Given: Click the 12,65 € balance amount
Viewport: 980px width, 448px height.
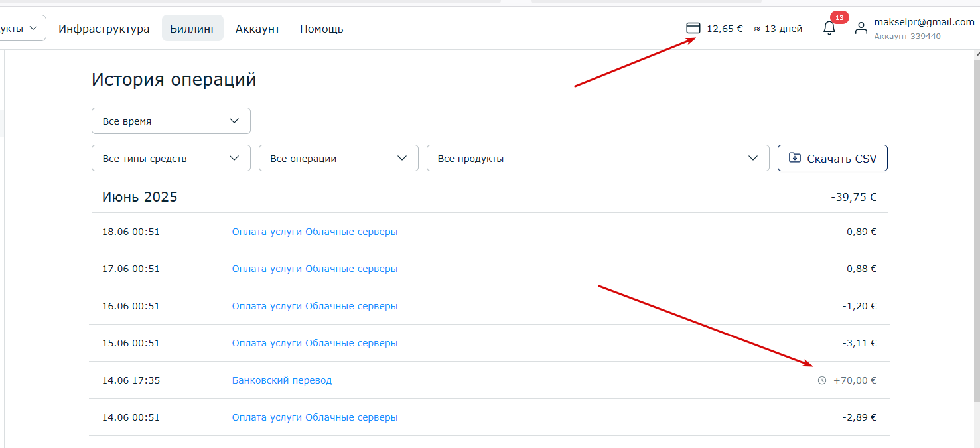Looking at the screenshot, I should point(725,29).
